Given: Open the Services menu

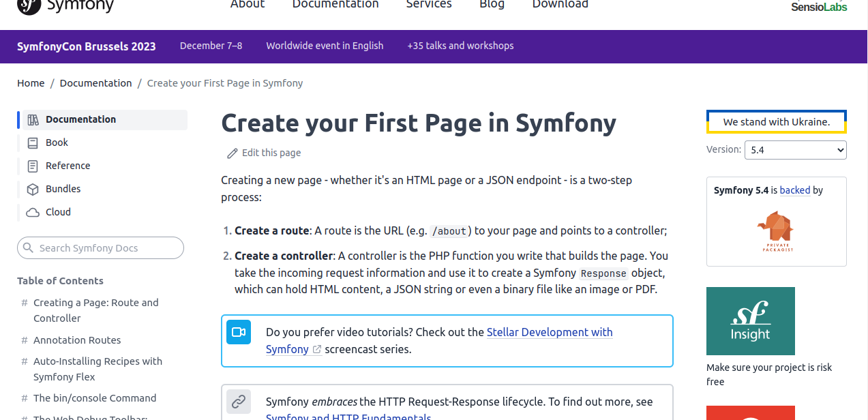Looking at the screenshot, I should (x=429, y=4).
